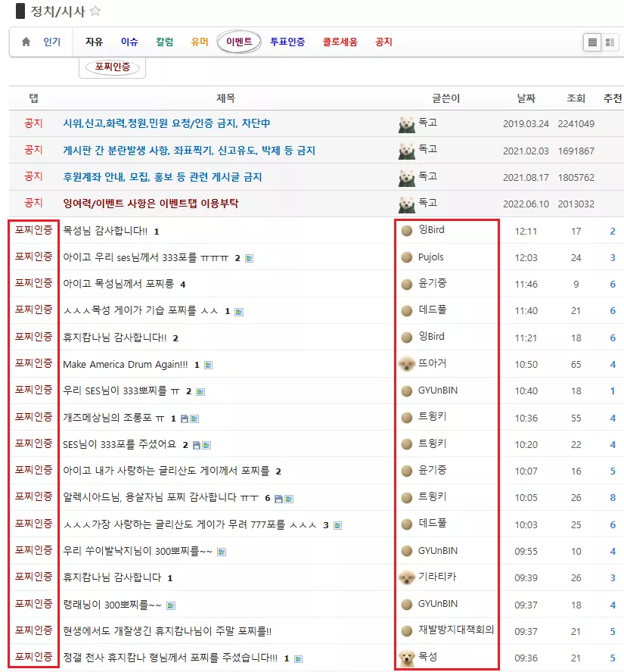Open the avatar of 독고 on the 2019.03.24 notice
Image resolution: width=624 pixels, height=672 pixels.
tap(406, 124)
